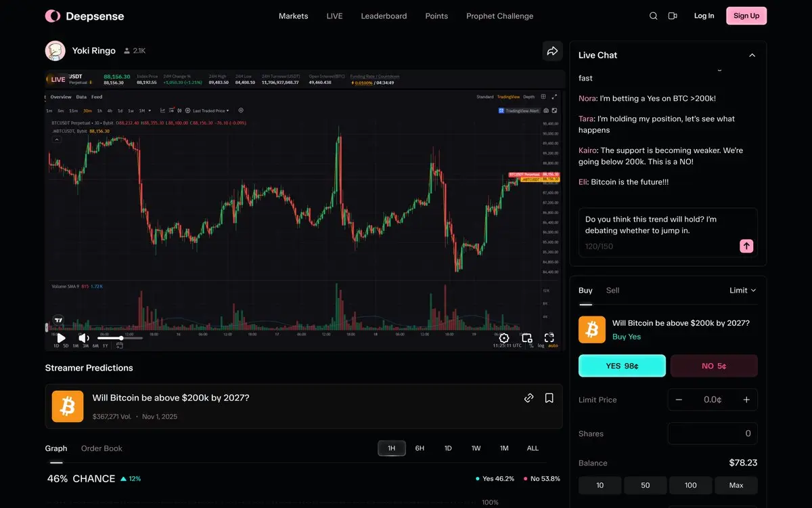Click the Log In button
The width and height of the screenshot is (812, 508).
(x=704, y=16)
